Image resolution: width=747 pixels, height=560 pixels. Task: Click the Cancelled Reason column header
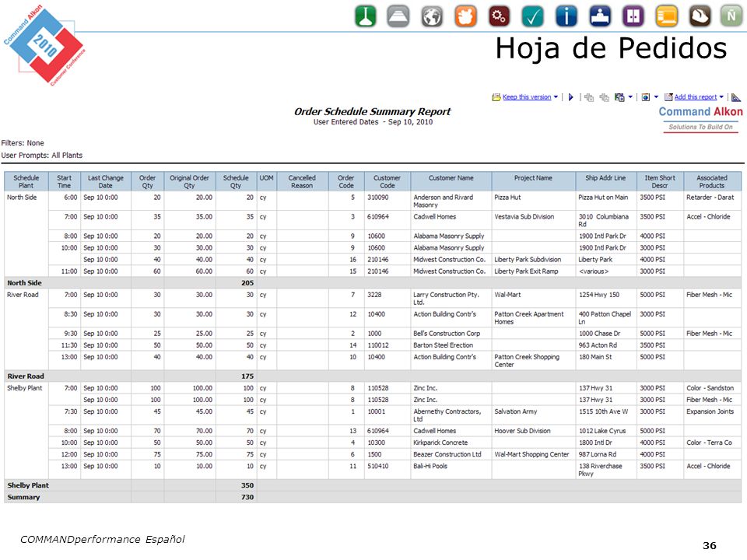coord(302,181)
